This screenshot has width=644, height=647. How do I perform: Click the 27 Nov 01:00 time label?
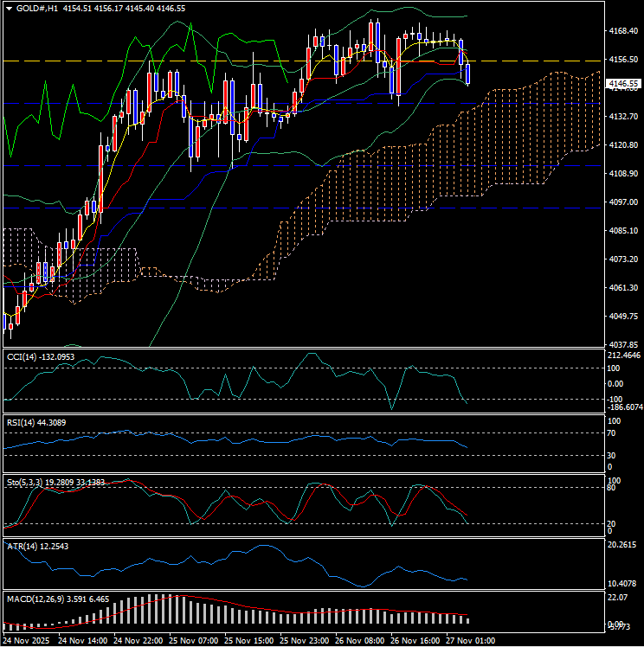472,641
